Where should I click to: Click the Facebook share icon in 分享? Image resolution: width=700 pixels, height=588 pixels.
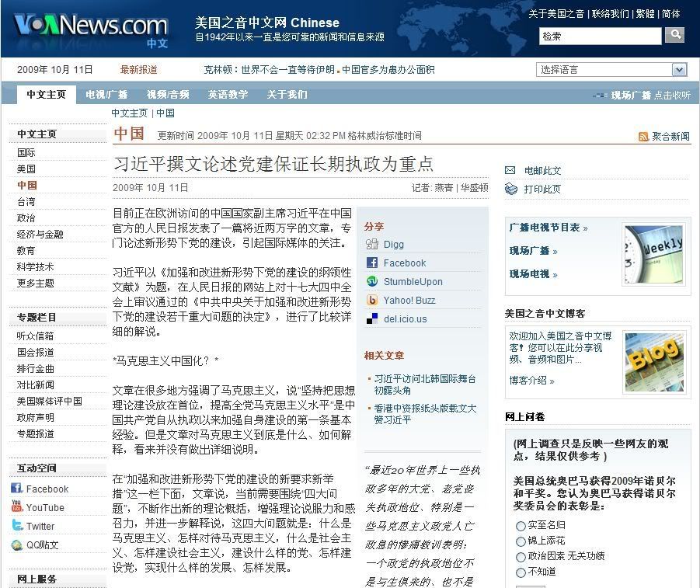372,263
